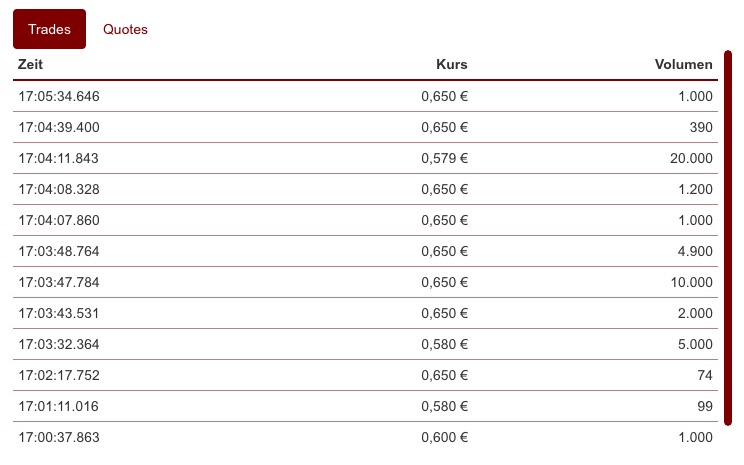Click the Volumen column header
Viewport: 744px width, 465px height.
[x=683, y=65]
